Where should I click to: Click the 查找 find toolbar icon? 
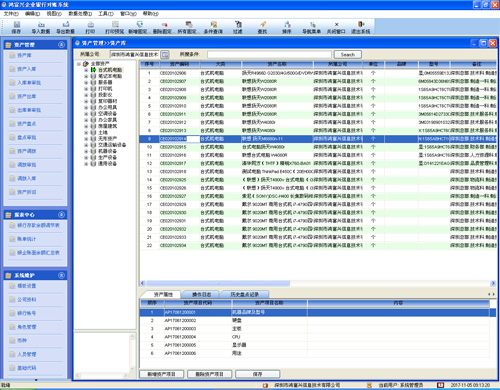click(263, 24)
